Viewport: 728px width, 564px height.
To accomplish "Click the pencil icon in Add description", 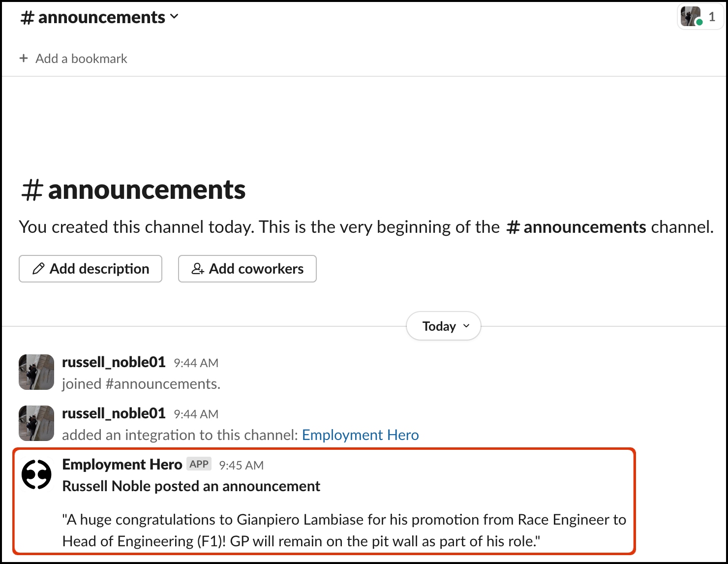I will point(38,269).
